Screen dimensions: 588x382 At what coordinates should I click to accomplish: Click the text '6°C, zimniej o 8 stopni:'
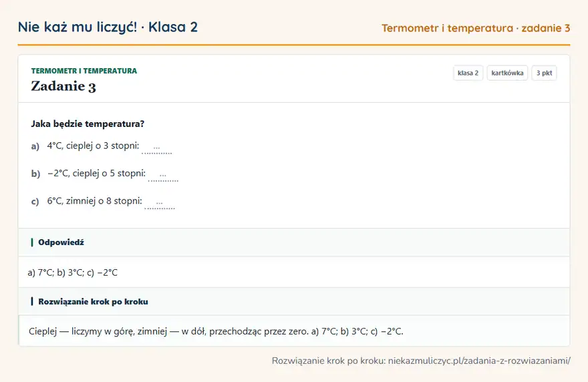point(94,201)
